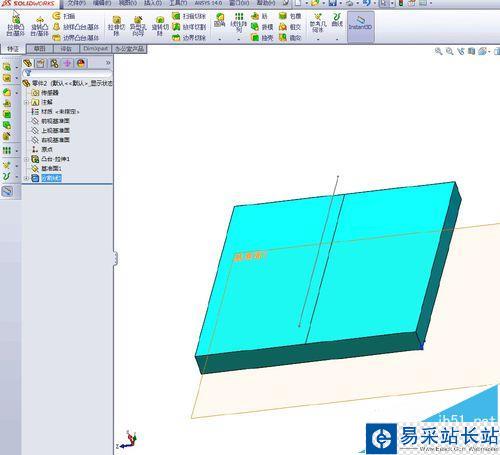Select the Boundary Cut tool
The image size is (500, 455).
click(x=189, y=38)
